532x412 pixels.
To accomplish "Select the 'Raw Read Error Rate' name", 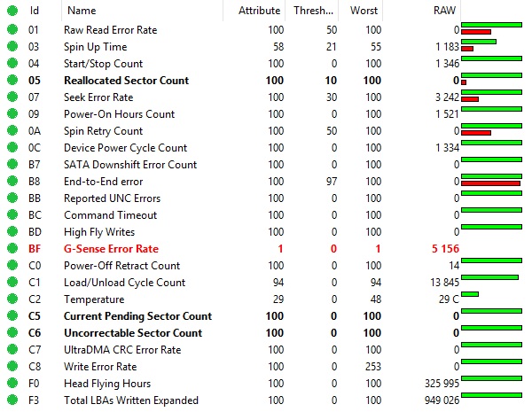I will tap(110, 30).
